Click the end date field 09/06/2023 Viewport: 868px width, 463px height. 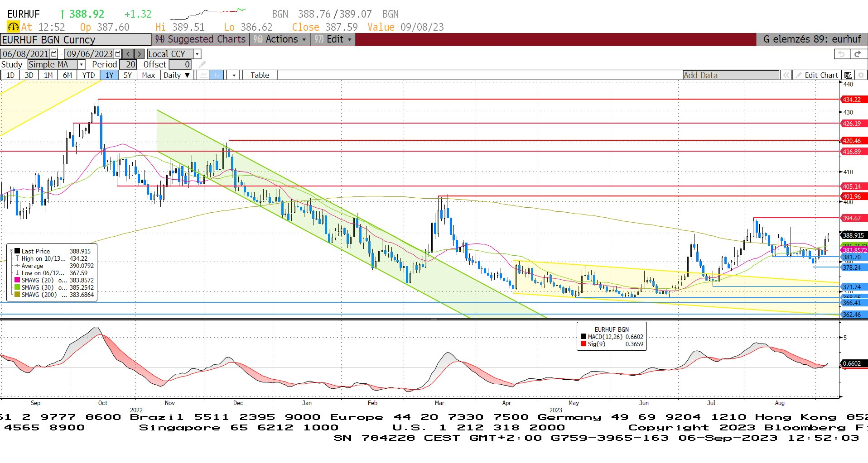click(x=89, y=54)
